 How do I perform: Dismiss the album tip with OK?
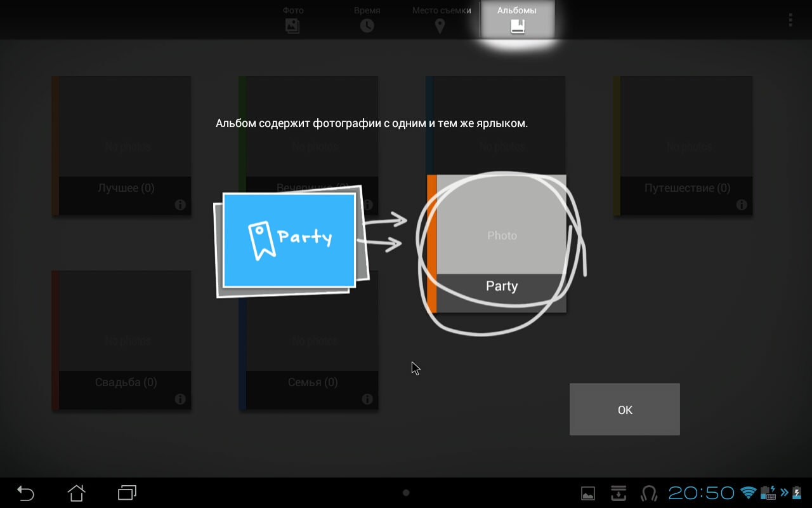pyautogui.click(x=624, y=410)
